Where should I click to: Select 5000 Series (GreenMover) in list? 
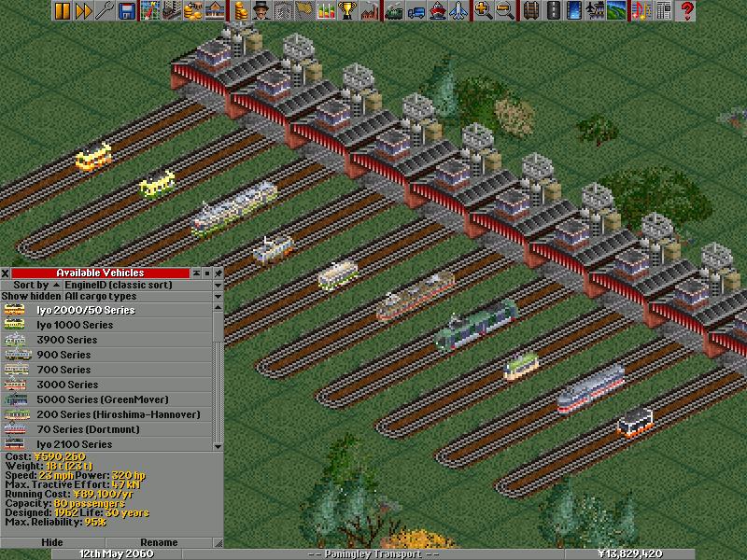pyautogui.click(x=106, y=399)
